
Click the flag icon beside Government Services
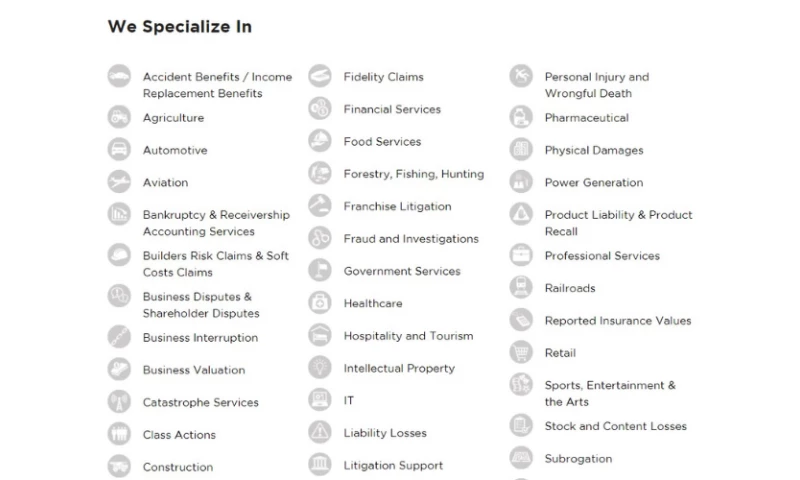(320, 271)
